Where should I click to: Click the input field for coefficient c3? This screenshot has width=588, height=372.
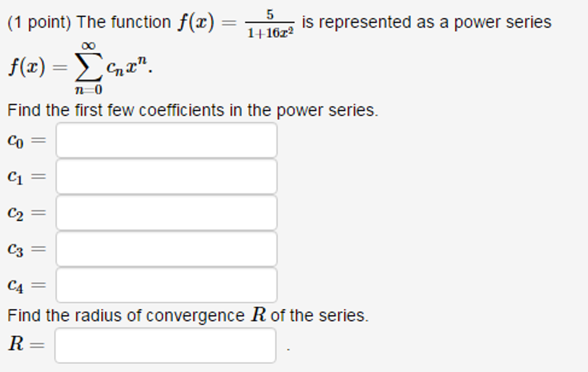[167, 249]
